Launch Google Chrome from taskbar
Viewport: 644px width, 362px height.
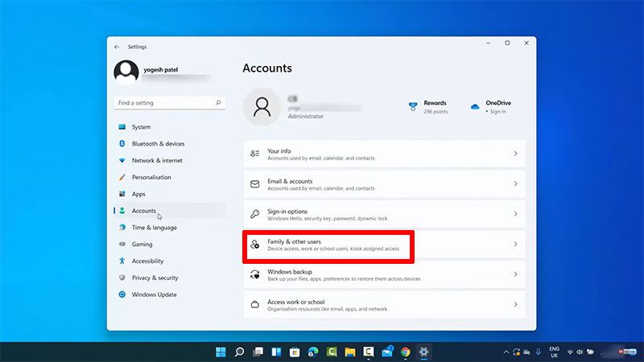pos(406,352)
